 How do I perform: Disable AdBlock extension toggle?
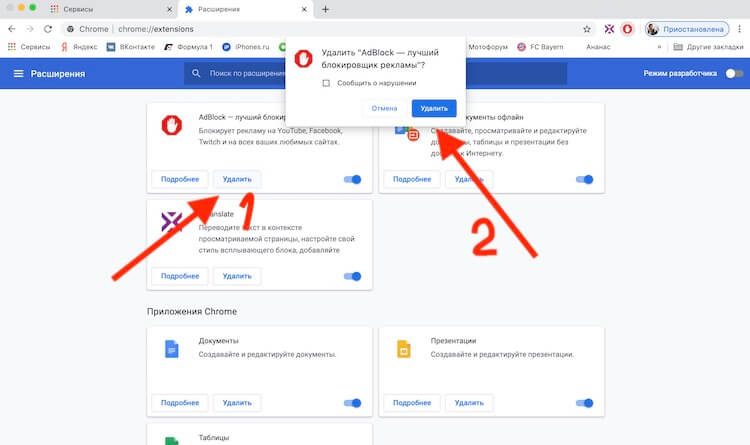(353, 179)
